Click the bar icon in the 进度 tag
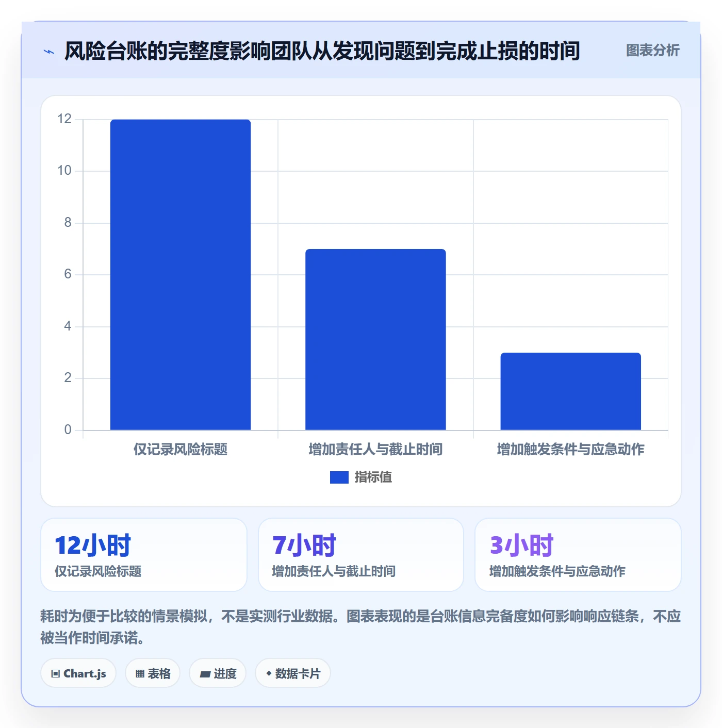This screenshot has width=722, height=728. coord(205,674)
